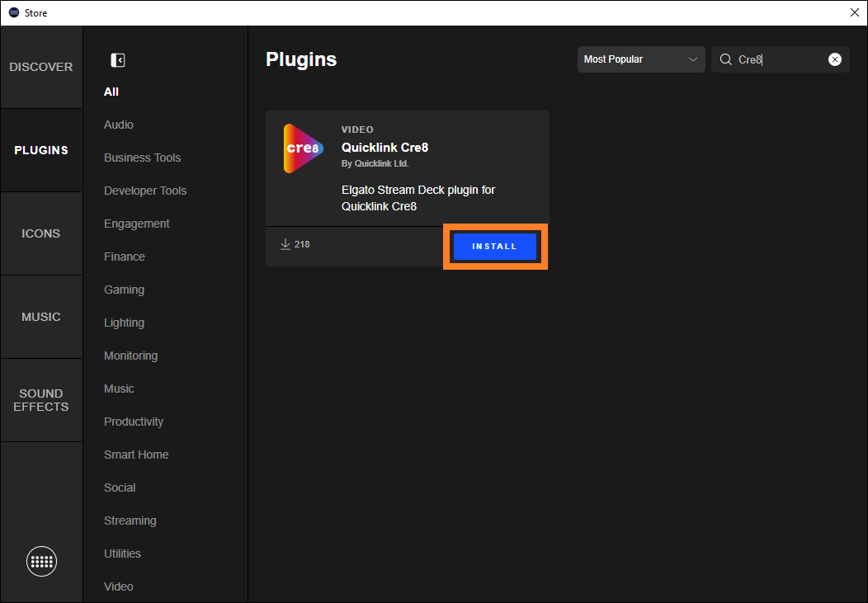Image resolution: width=868 pixels, height=603 pixels.
Task: Click the VIDEO category label on card
Action: click(357, 130)
